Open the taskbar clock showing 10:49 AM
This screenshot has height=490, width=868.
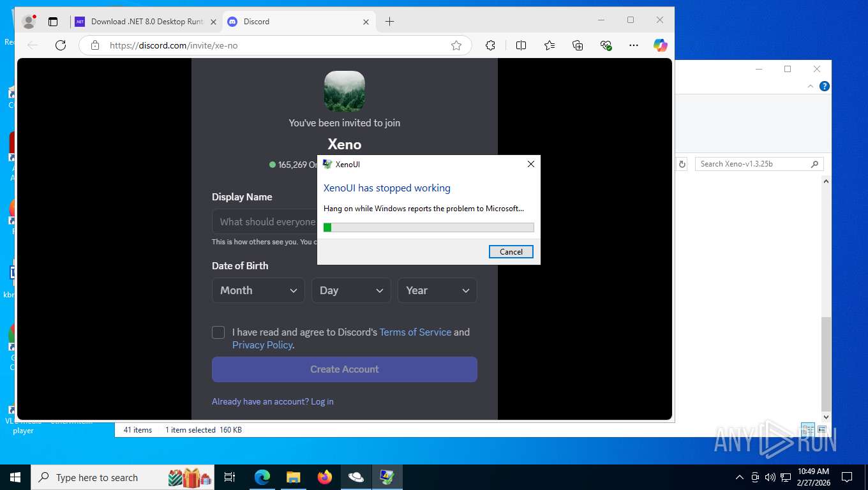point(813,477)
